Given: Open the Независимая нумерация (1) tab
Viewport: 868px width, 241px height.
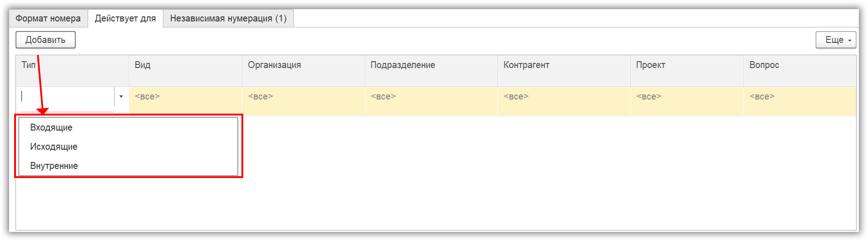Looking at the screenshot, I should [228, 19].
